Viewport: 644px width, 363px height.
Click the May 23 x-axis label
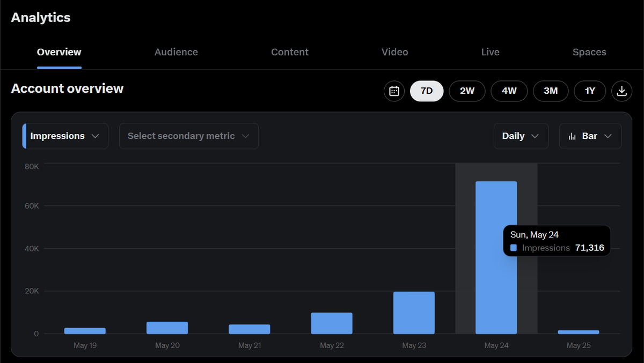414,345
